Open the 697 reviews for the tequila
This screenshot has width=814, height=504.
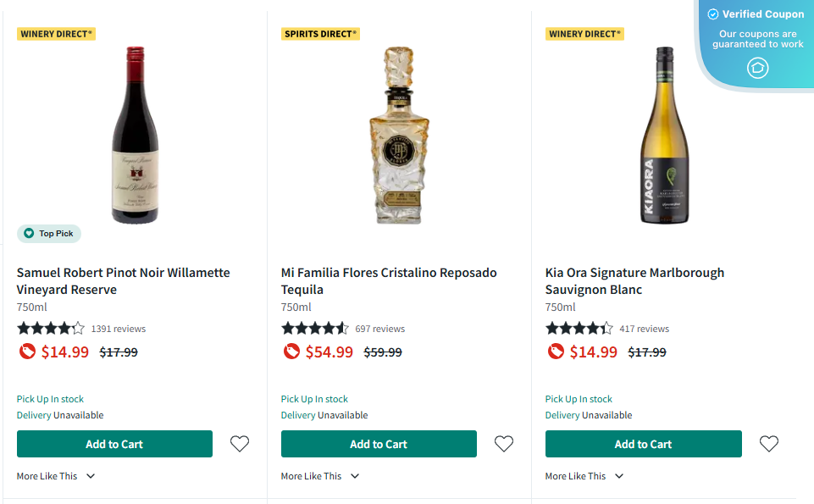(380, 328)
